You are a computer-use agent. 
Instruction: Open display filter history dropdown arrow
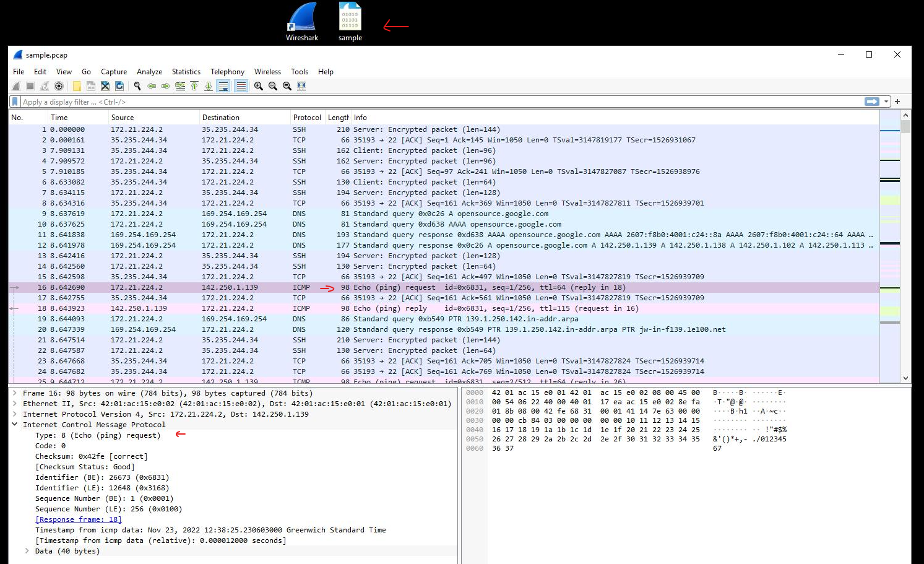[x=886, y=102]
